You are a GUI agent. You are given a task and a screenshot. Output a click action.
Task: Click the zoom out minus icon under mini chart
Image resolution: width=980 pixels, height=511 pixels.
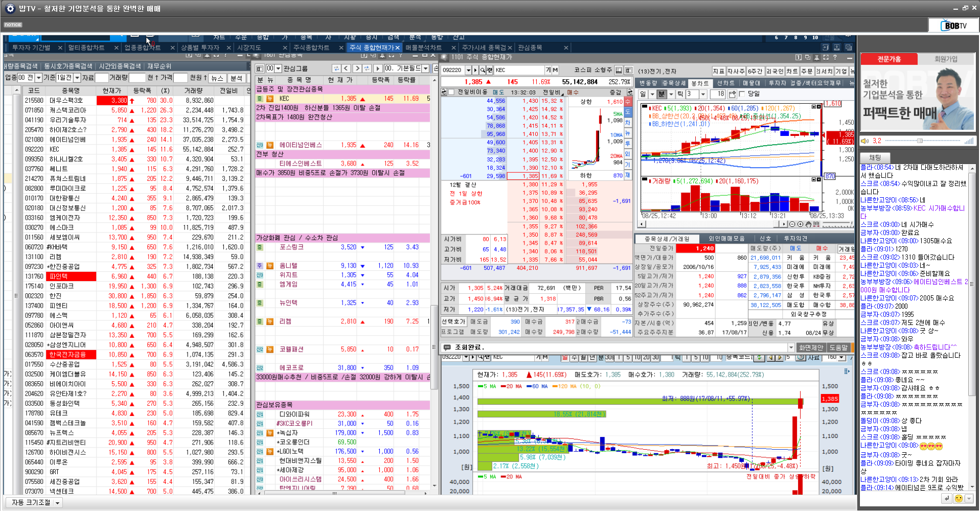[x=792, y=224]
